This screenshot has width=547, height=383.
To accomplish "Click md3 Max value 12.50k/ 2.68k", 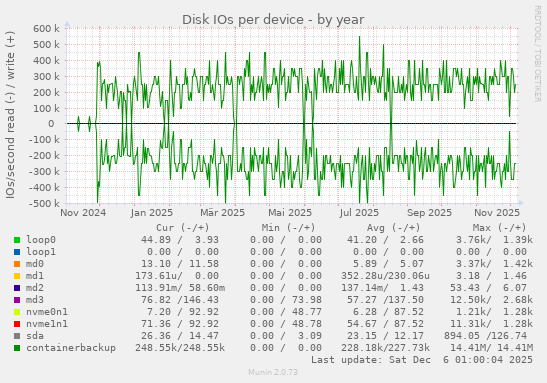I will tap(491, 300).
